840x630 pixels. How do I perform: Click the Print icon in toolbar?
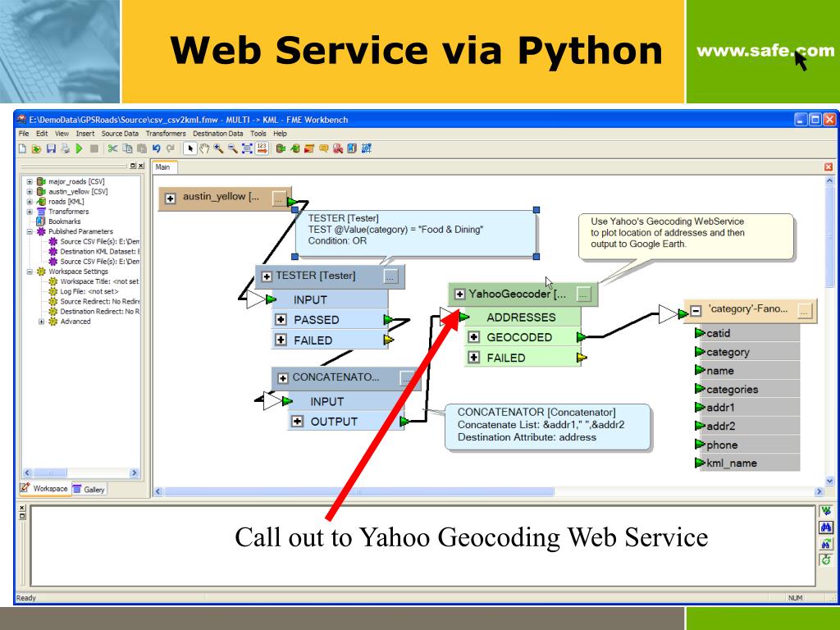[65, 148]
